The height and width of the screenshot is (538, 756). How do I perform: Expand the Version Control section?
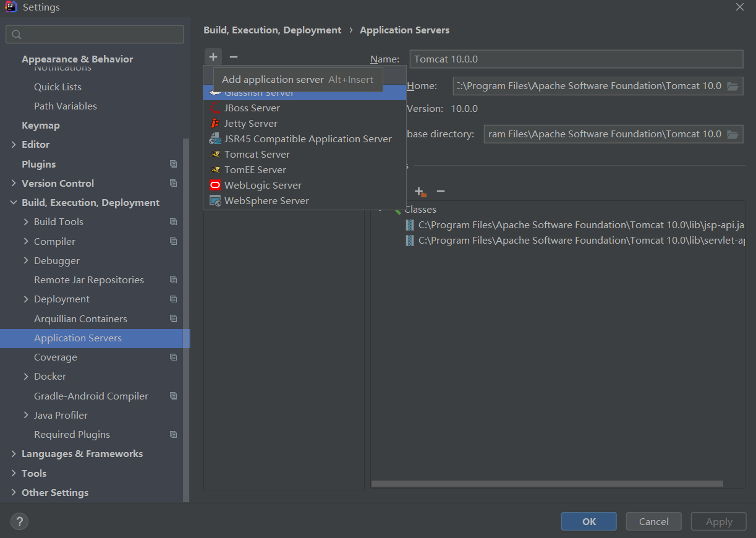(14, 184)
